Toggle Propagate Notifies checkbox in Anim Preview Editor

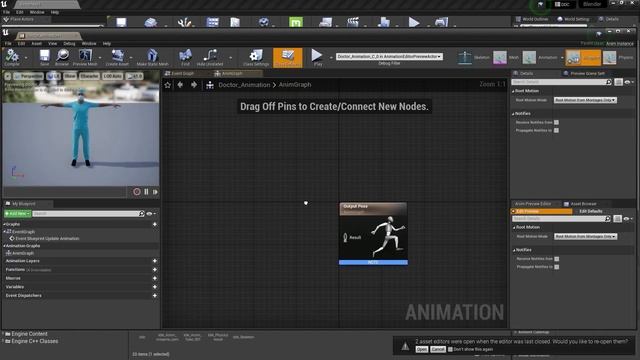(557, 267)
